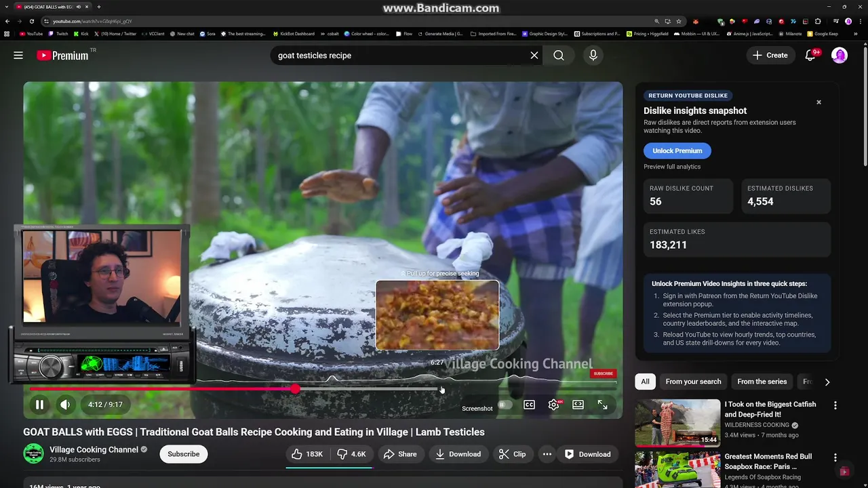This screenshot has width=868, height=488.
Task: Open the Home / Twitter bookmark
Action: 115,33
